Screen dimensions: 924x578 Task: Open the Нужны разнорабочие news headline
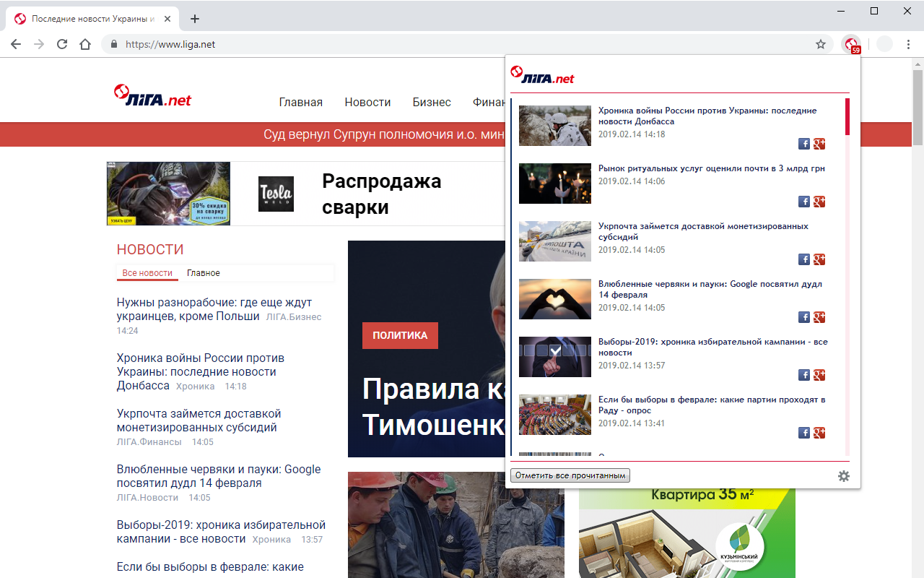click(214, 309)
